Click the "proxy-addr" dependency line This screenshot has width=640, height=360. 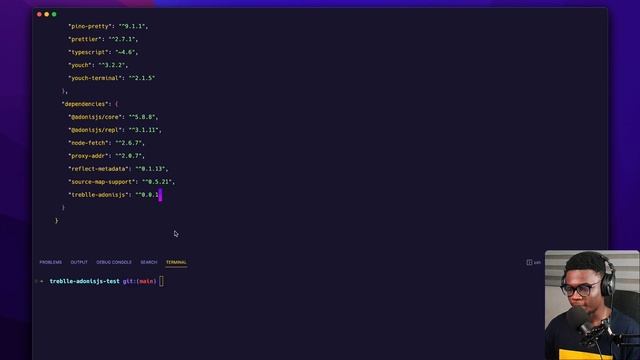click(107, 156)
